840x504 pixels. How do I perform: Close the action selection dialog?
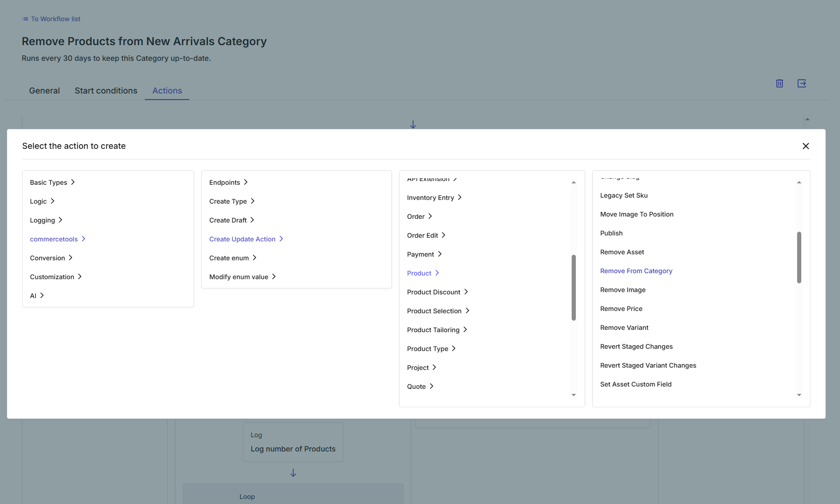coord(806,146)
